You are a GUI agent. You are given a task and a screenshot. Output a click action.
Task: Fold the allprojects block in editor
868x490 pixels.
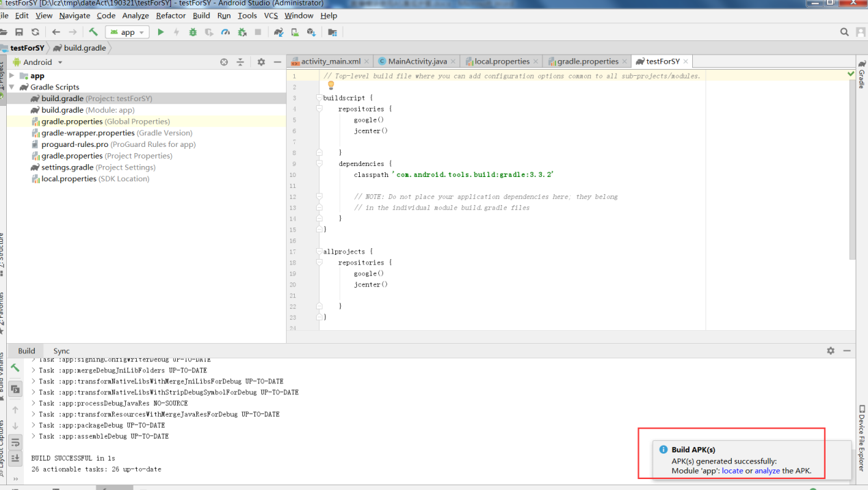point(319,251)
